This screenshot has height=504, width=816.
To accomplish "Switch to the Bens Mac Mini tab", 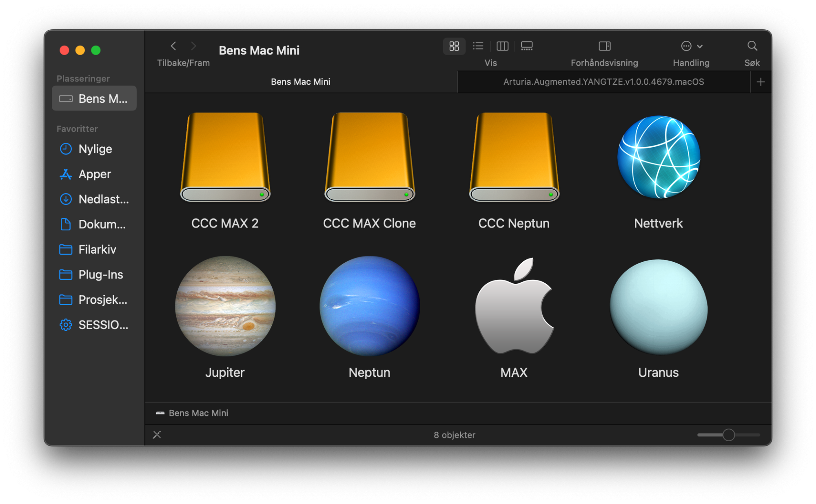I will click(x=301, y=82).
